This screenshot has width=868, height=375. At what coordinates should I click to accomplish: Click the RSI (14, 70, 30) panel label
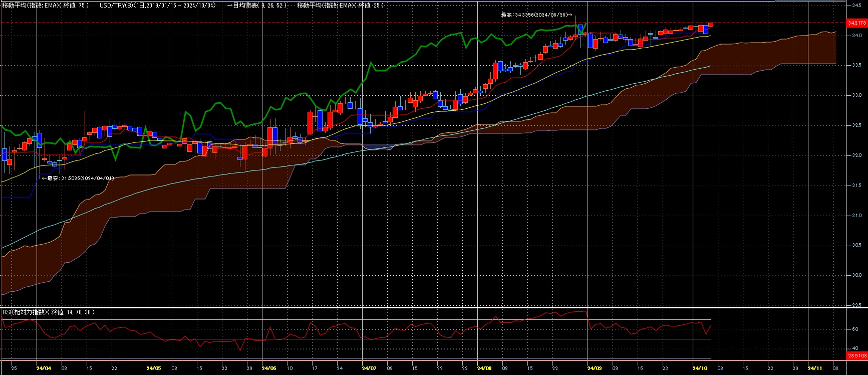tap(49, 312)
